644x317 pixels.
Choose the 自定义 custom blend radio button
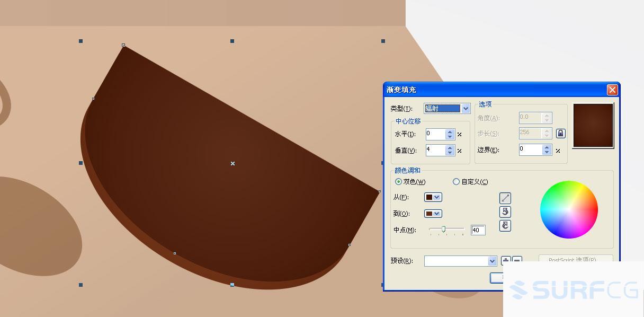(456, 181)
